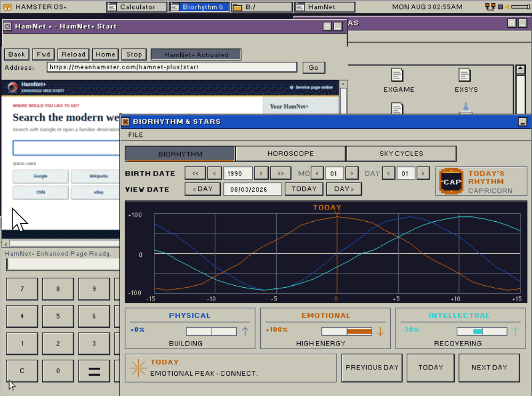Increase the birth day
This screenshot has height=396, width=532.
point(423,173)
